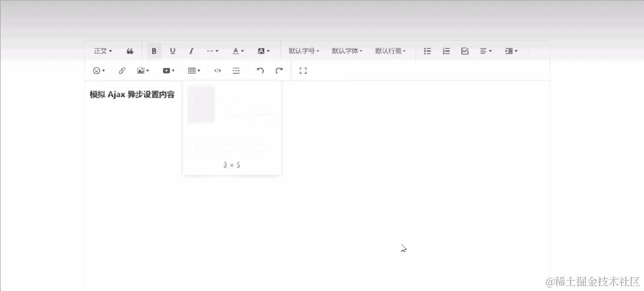Viewport: 644px width, 291px height.
Task: Insert a bulleted list
Action: click(x=427, y=51)
